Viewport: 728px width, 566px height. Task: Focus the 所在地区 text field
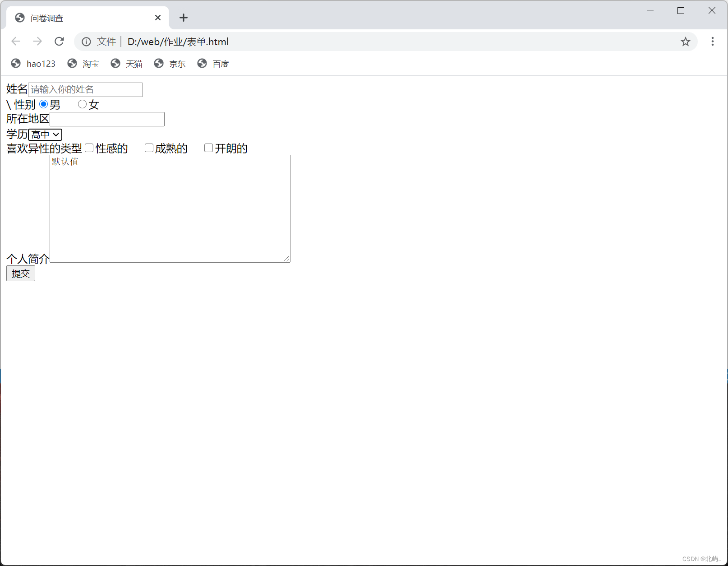[107, 119]
